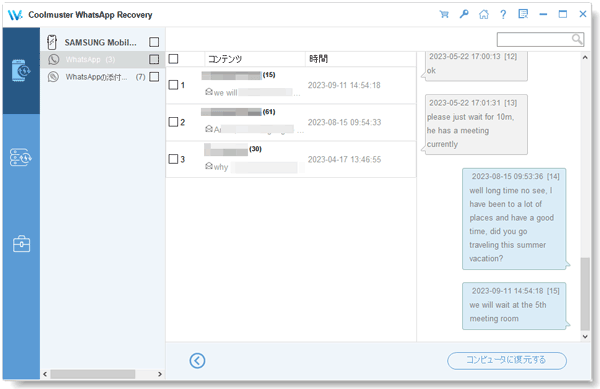Click the 2023-09-11 14:54:18 [15] timestamp

515,291
